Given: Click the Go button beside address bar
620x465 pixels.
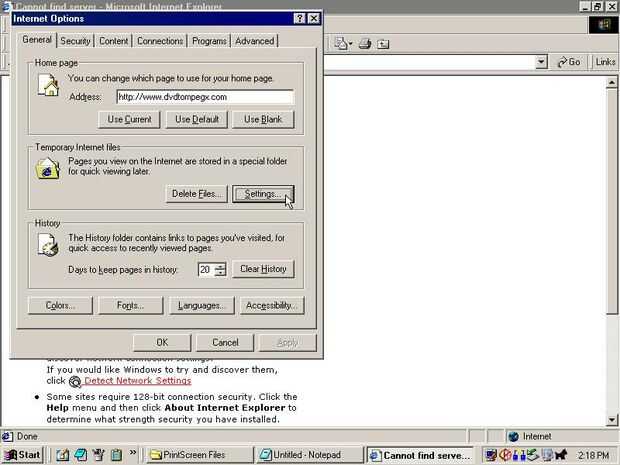Looking at the screenshot, I should [568, 62].
